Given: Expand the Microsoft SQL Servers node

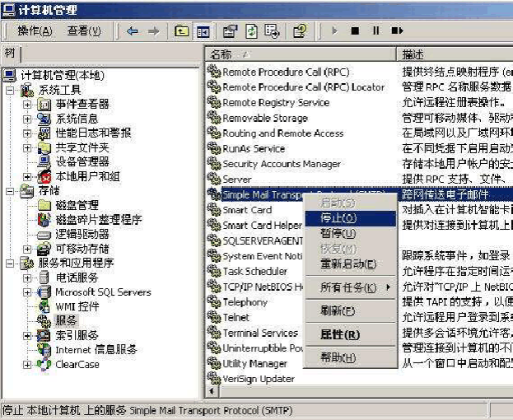Looking at the screenshot, I should click(x=27, y=292).
